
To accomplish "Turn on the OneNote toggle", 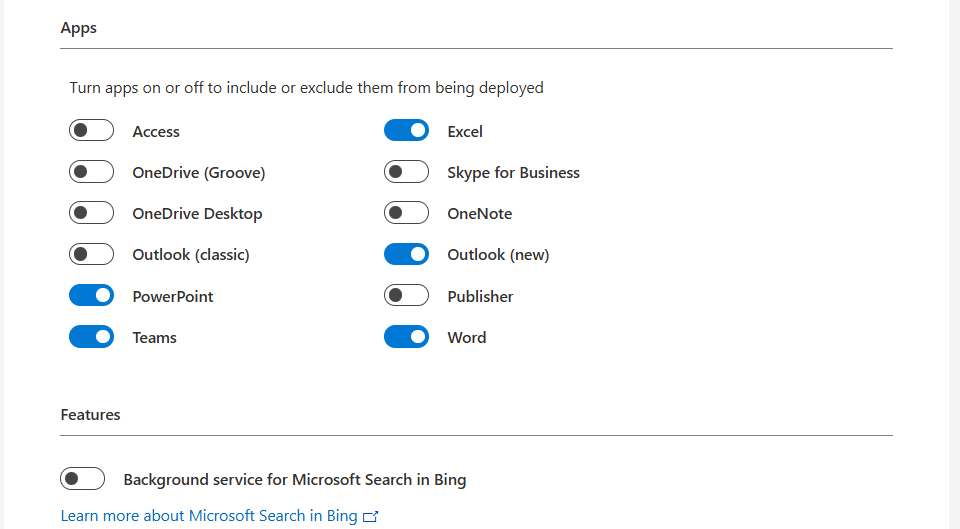I will 406,213.
